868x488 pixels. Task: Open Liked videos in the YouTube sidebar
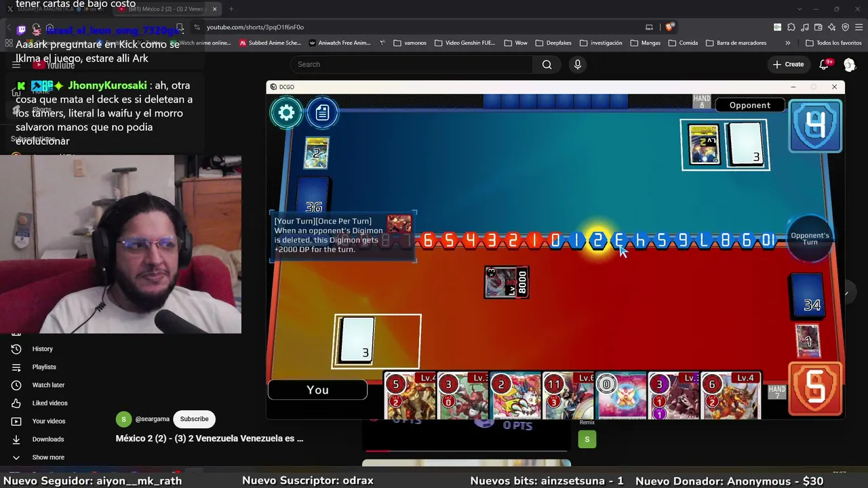(50, 403)
